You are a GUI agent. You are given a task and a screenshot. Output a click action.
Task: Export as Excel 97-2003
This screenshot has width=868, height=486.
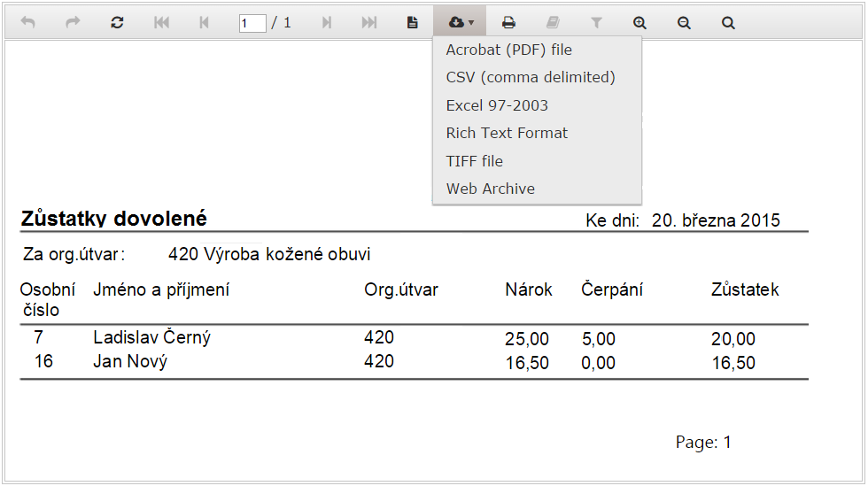[x=497, y=105]
